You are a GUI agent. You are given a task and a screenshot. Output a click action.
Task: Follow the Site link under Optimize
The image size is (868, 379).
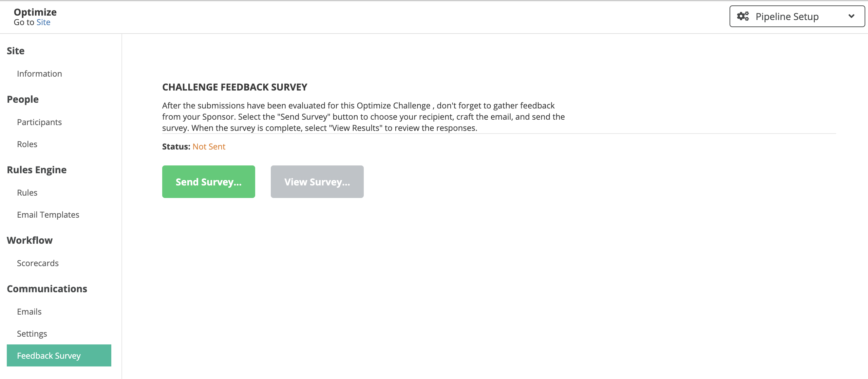tap(43, 22)
